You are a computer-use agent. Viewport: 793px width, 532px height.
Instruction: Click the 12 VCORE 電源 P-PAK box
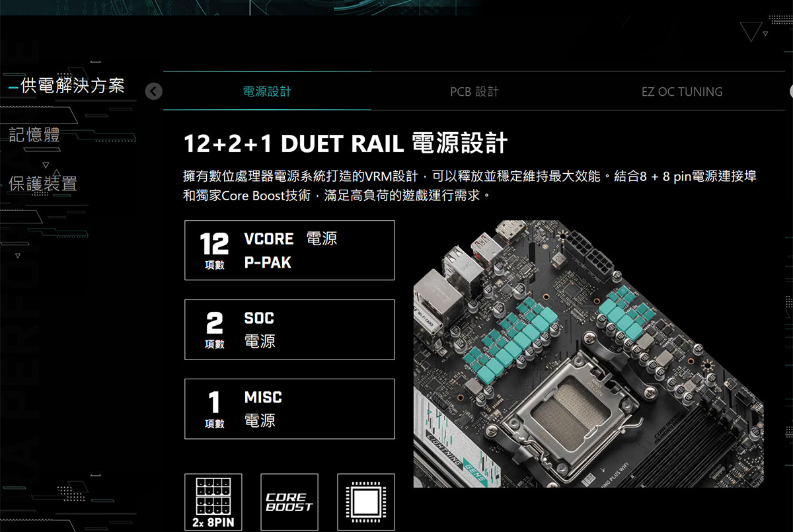pos(289,250)
